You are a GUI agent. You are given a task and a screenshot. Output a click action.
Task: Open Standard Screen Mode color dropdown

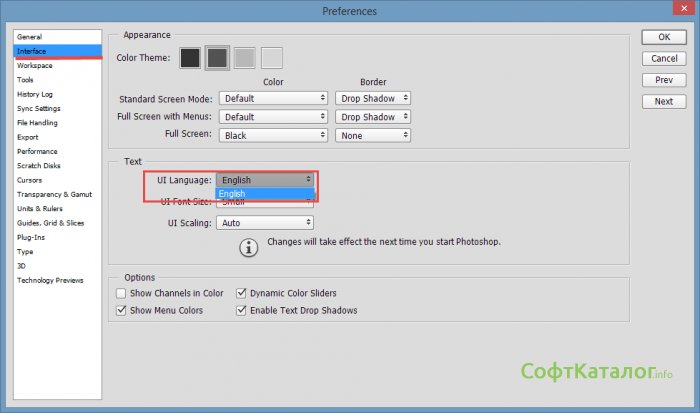coord(274,99)
